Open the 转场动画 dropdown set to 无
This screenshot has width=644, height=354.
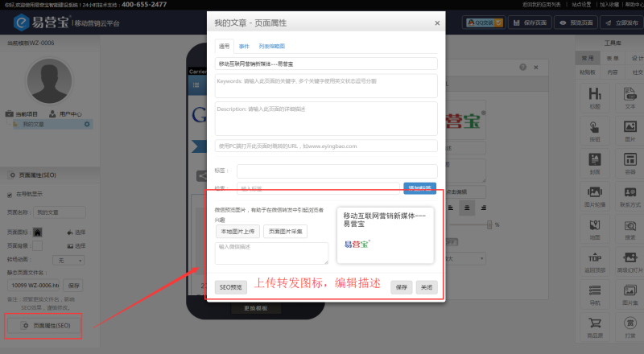(68, 261)
